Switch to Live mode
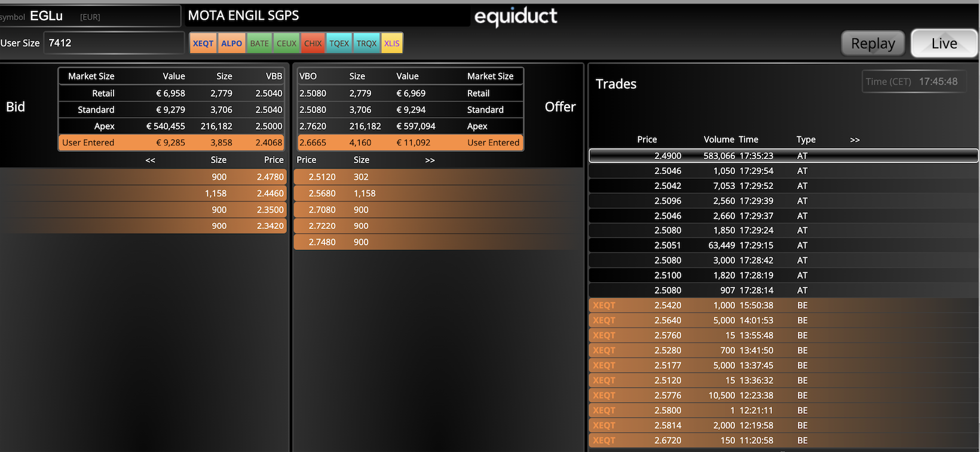980x452 pixels. (944, 43)
